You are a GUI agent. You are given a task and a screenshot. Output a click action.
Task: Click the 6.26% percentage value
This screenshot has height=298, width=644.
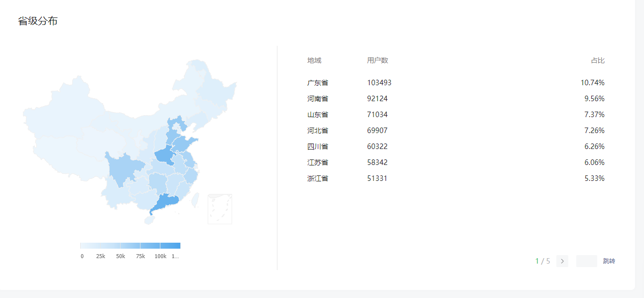595,147
